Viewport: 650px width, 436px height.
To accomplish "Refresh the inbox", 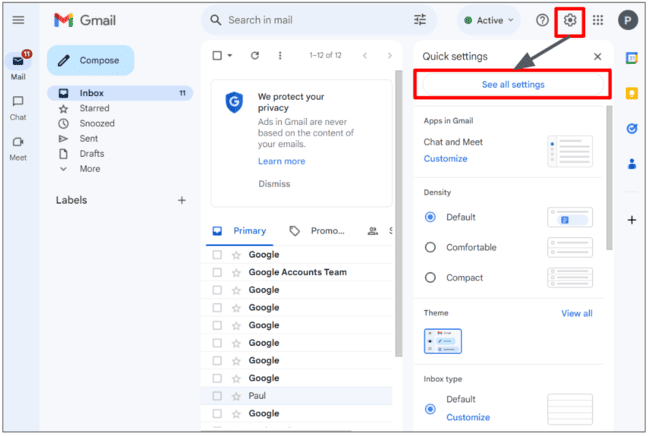I will tap(255, 55).
